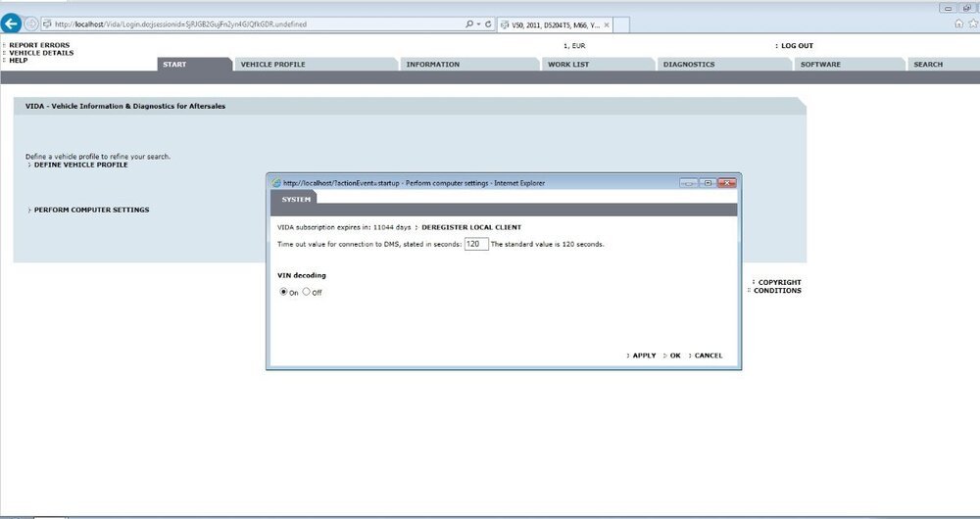Click the Refresh icon in address bar
980x519 pixels.
(x=488, y=24)
